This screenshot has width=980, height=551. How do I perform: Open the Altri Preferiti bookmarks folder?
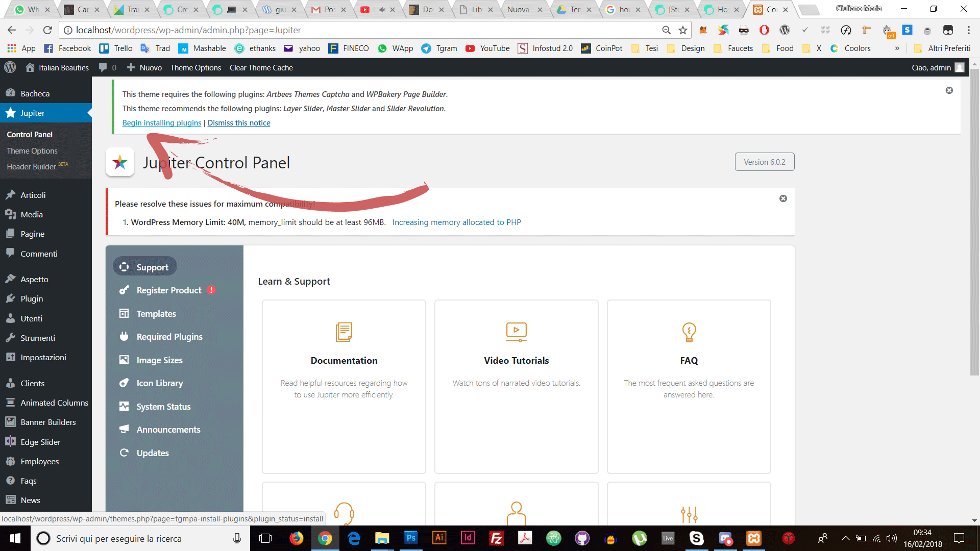point(942,48)
